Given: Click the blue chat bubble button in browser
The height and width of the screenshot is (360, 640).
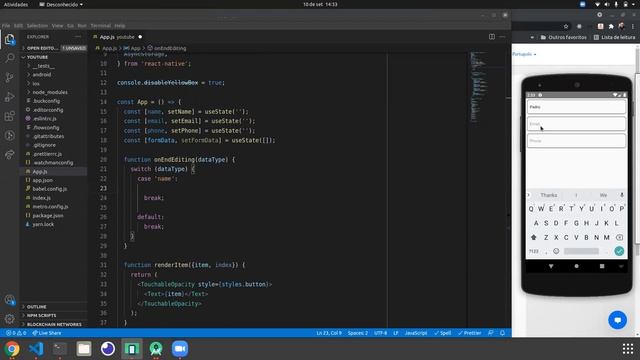Looking at the screenshot, I should tap(618, 320).
